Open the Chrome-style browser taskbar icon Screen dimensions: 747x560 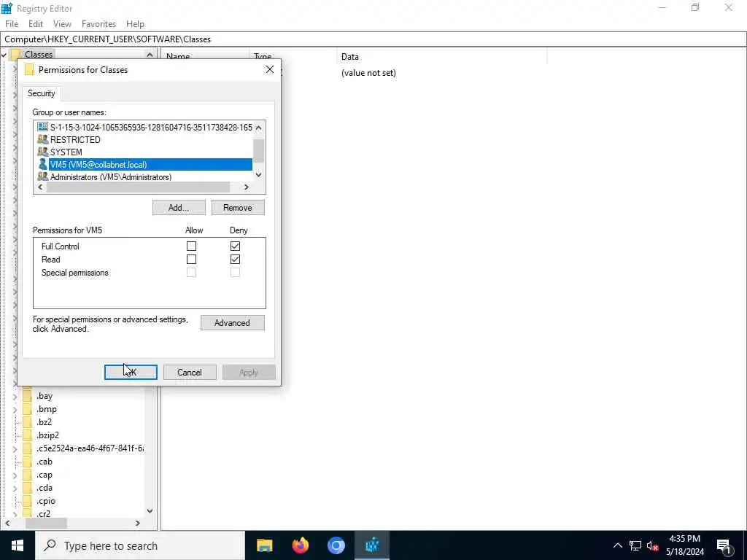(336, 545)
